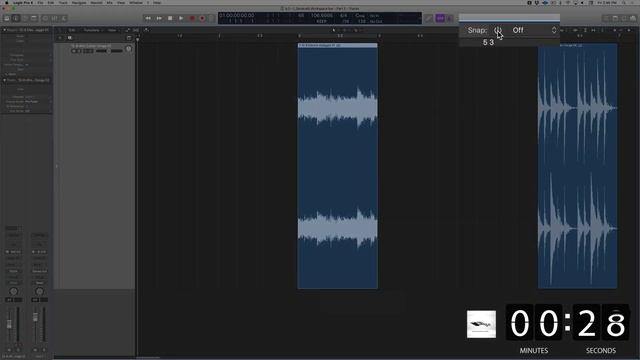Click the left channel strip pan knob
Screen dimensions: 640x360
tap(13, 291)
